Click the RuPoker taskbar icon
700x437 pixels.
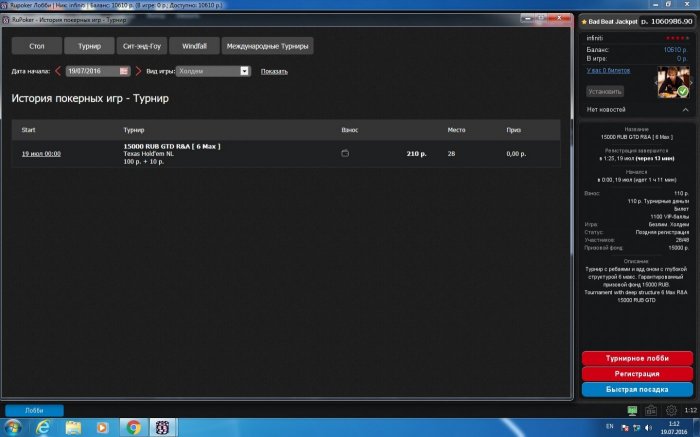click(162, 428)
